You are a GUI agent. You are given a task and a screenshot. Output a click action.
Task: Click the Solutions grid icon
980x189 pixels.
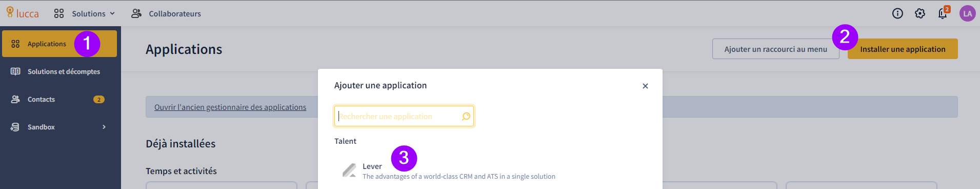point(59,13)
